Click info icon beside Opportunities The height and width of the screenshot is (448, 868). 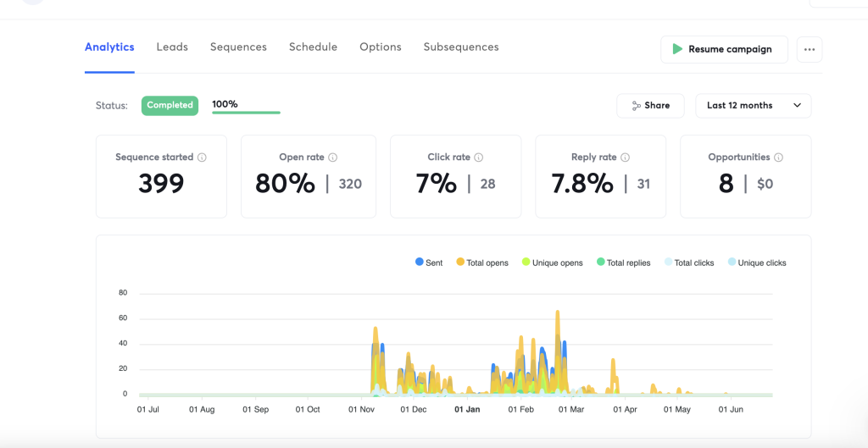[778, 158]
